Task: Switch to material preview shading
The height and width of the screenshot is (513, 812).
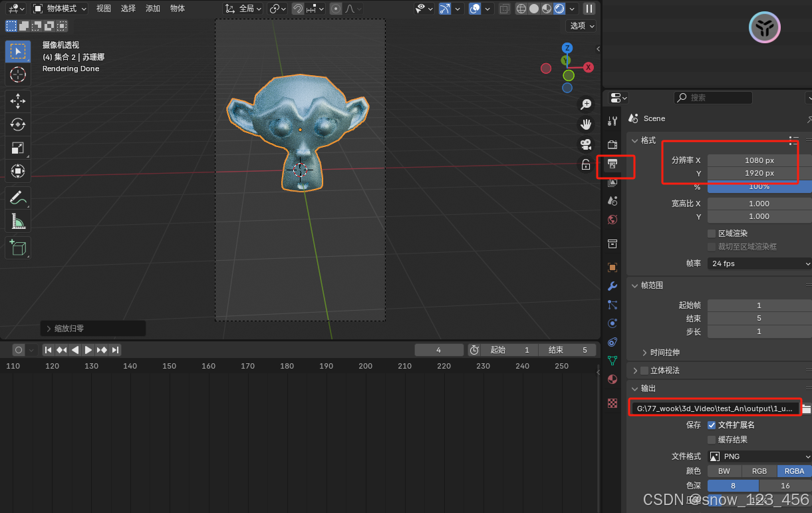Action: point(546,9)
